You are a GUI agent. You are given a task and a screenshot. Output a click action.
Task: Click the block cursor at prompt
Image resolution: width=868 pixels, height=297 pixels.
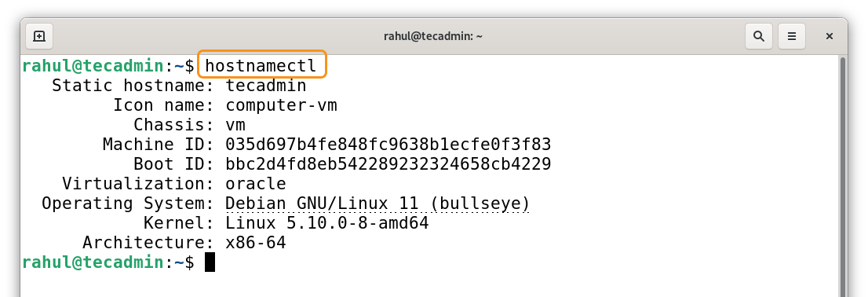click(210, 262)
